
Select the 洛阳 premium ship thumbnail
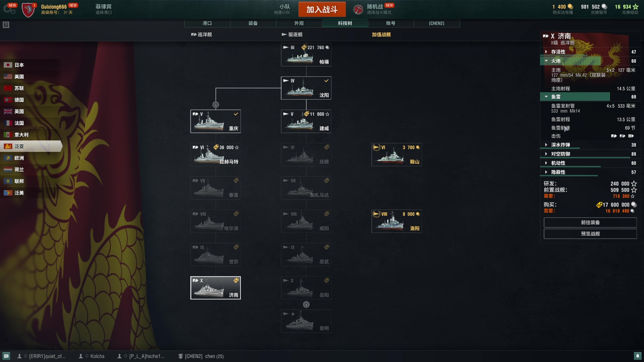(396, 221)
